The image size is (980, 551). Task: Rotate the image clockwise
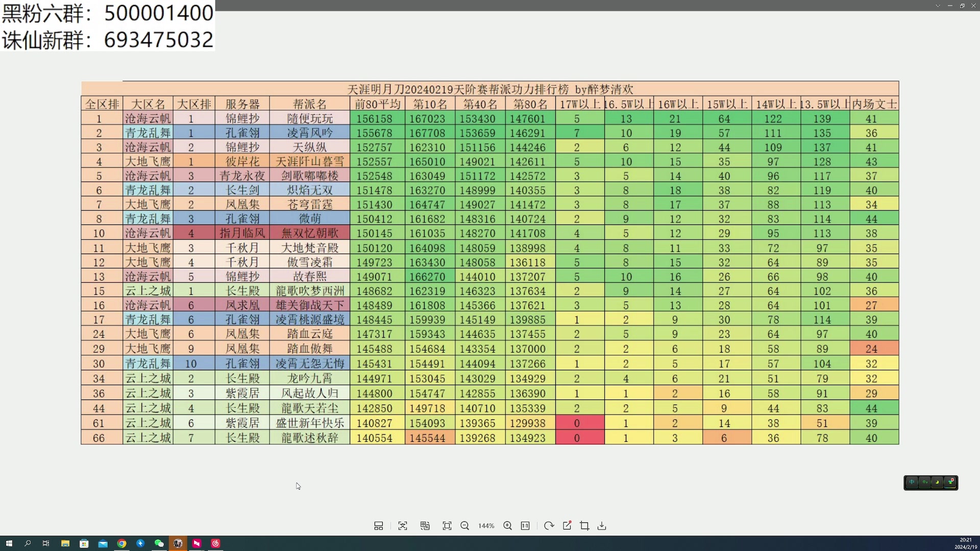pos(549,526)
